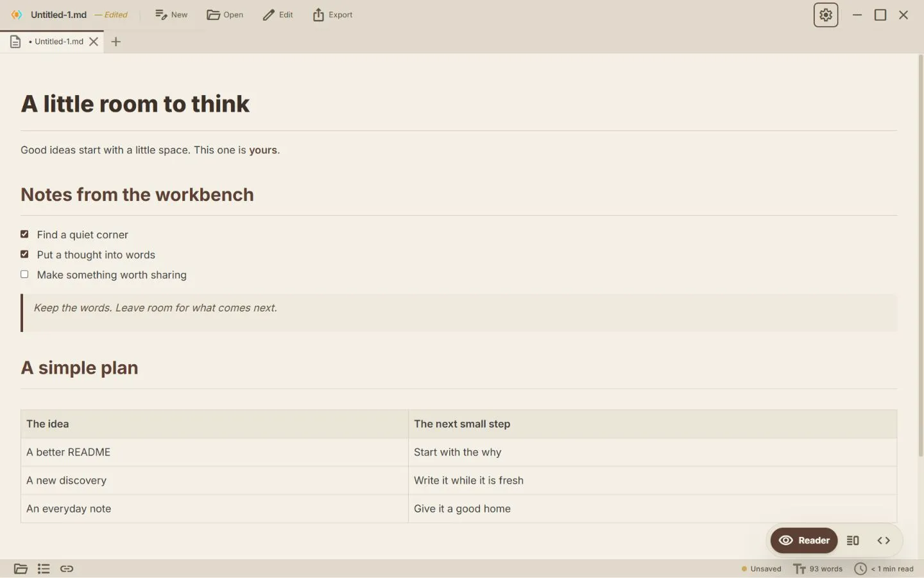
Task: Click the app logo in the title bar
Action: tap(17, 15)
